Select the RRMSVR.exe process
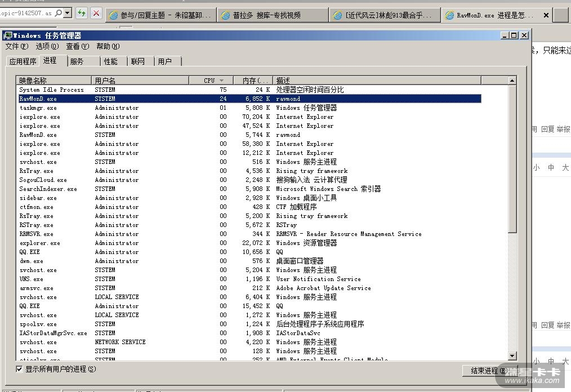This screenshot has height=392, width=571. pos(250,234)
